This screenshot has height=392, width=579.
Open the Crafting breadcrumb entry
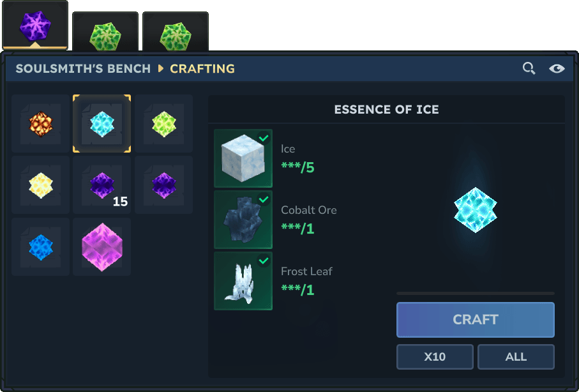click(202, 69)
